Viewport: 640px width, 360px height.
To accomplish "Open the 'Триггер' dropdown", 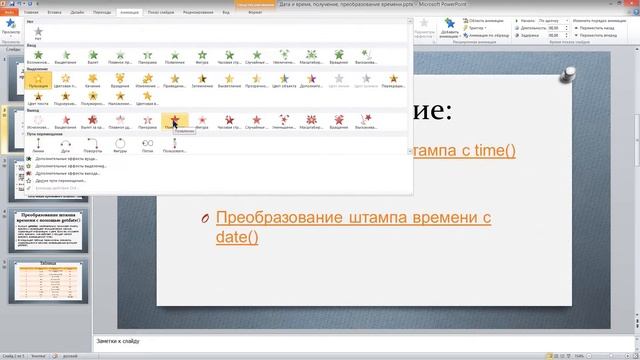I will point(475,28).
